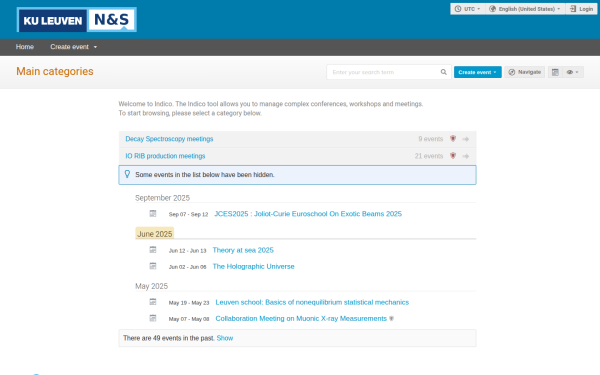This screenshot has height=375, width=600.
Task: Click Show to reveal past events
Action: tap(225, 338)
